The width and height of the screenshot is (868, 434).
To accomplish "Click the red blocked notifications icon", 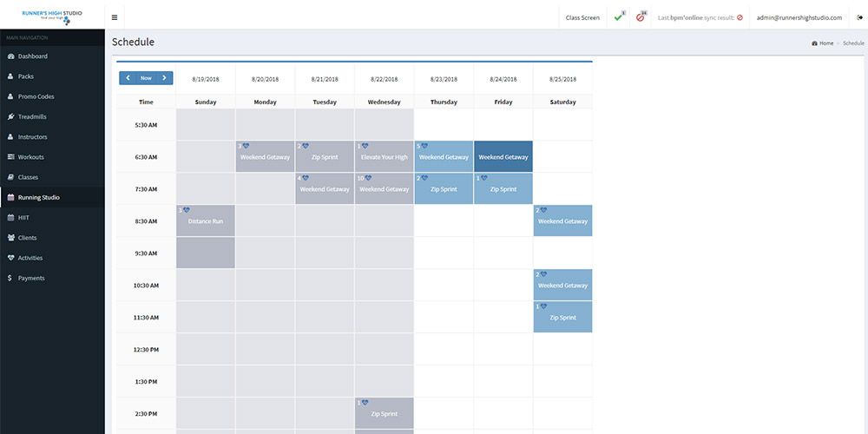I will (640, 17).
